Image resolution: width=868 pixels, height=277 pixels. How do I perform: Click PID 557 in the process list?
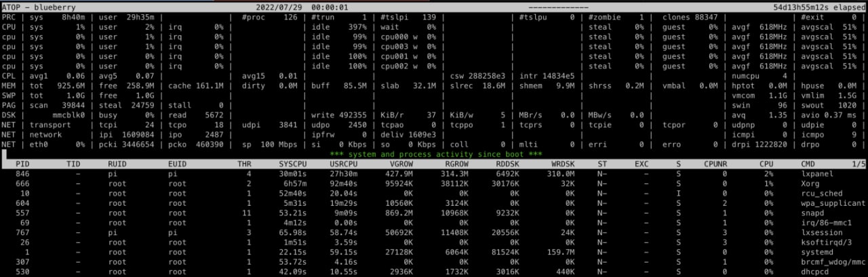tap(24, 213)
